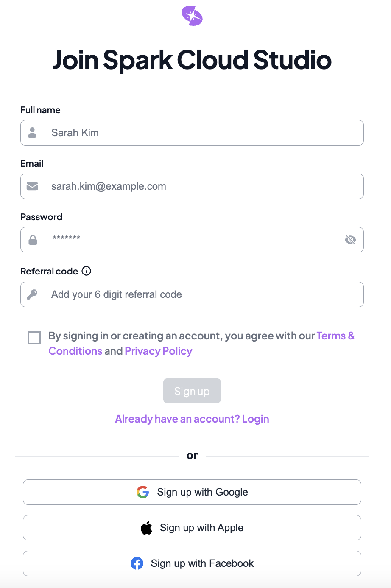Click the Full name input field
The width and height of the screenshot is (391, 588).
click(192, 132)
